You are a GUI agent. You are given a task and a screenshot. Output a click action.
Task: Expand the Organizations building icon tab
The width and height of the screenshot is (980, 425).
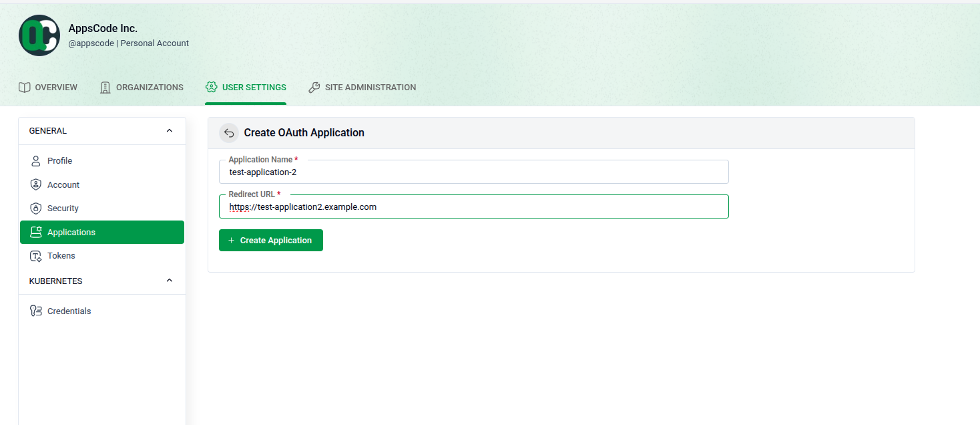[x=104, y=87]
